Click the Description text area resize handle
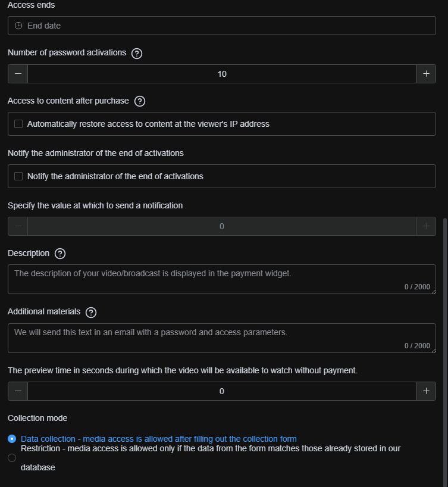Image resolution: width=448 pixels, height=487 pixels. (433, 291)
